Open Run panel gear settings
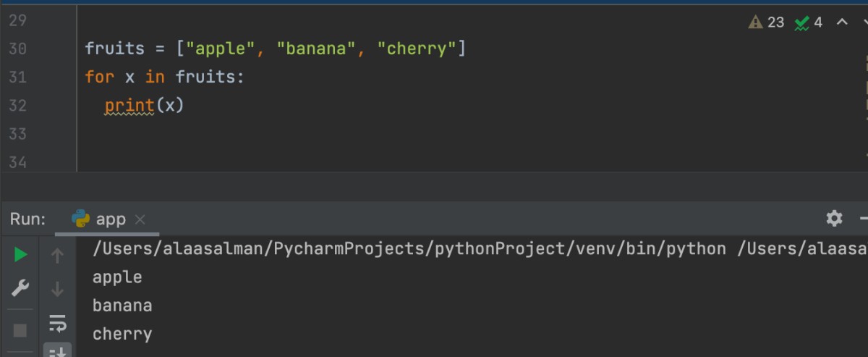Image resolution: width=868 pixels, height=357 pixels. coord(834,218)
